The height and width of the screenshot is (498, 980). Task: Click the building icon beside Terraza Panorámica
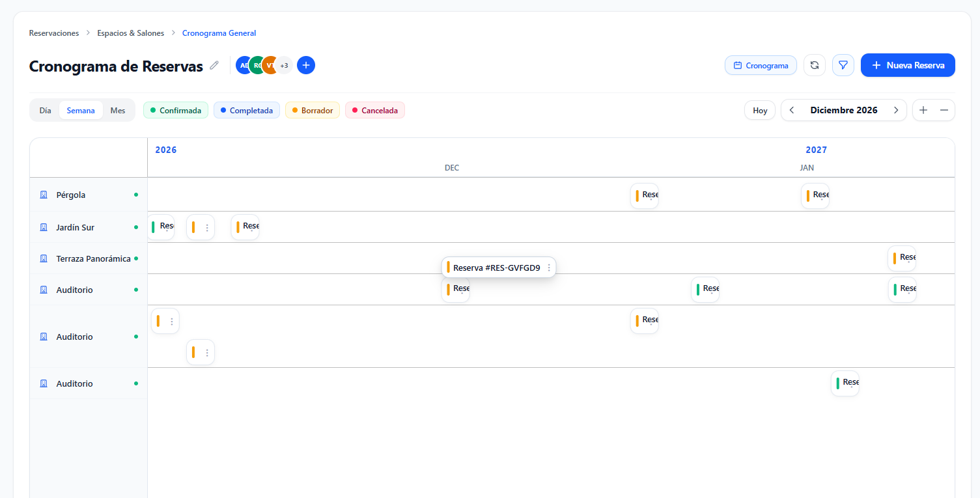point(44,258)
